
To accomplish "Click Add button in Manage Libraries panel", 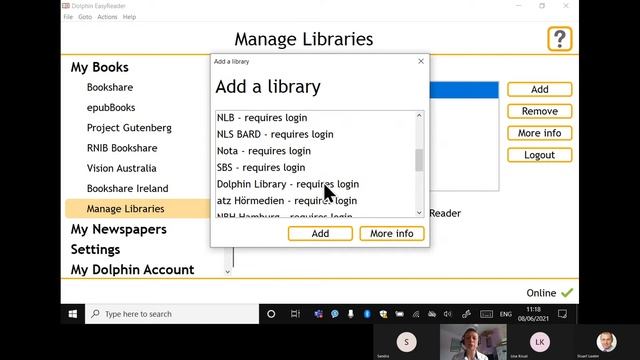I will tap(540, 89).
